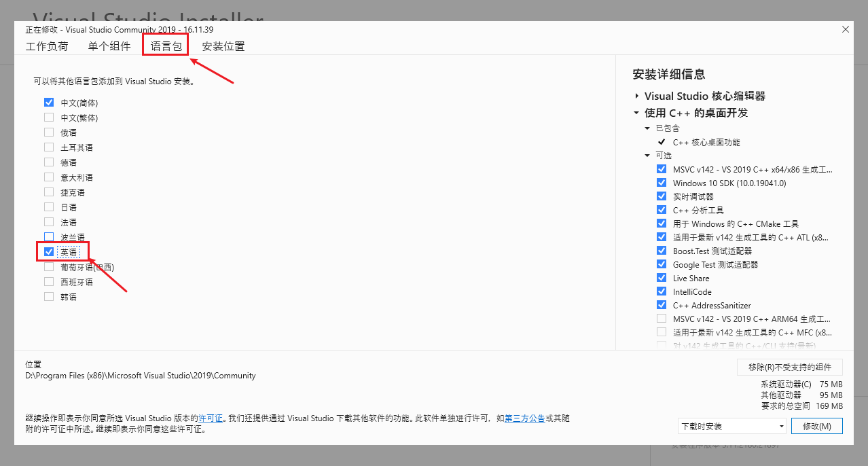Disable Google Test 测试适配器
This screenshot has height=466, width=868.
[x=662, y=264]
